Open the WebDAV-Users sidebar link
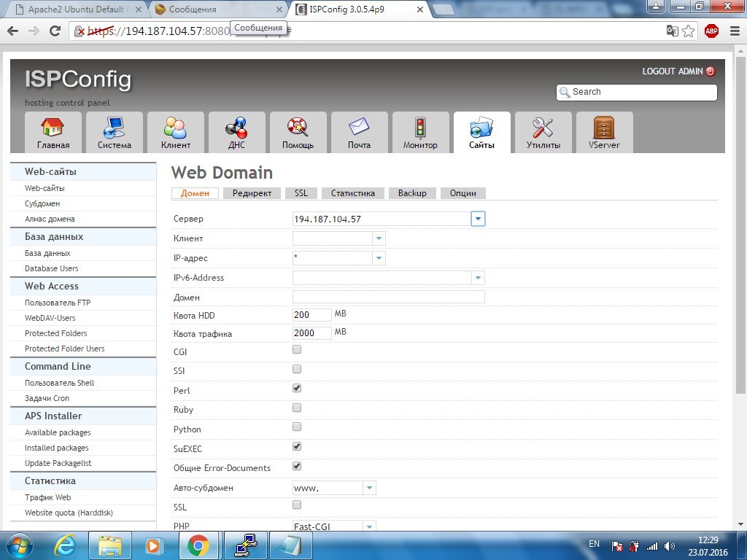 point(50,318)
